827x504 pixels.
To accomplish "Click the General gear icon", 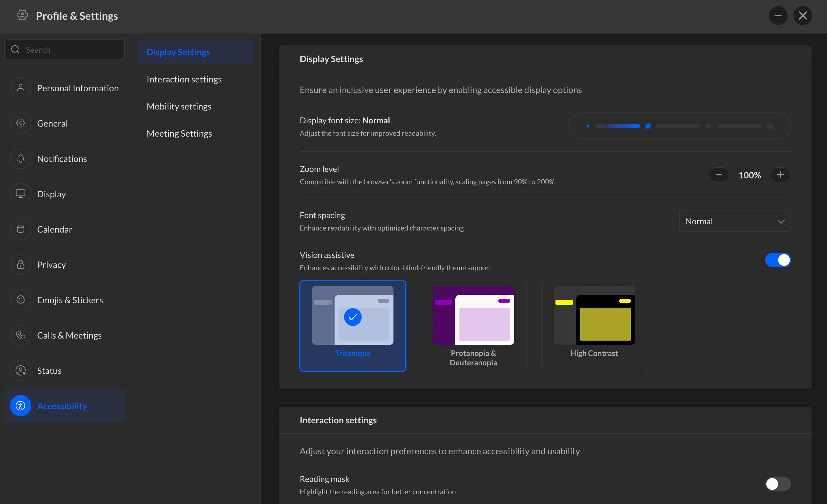I will point(21,123).
